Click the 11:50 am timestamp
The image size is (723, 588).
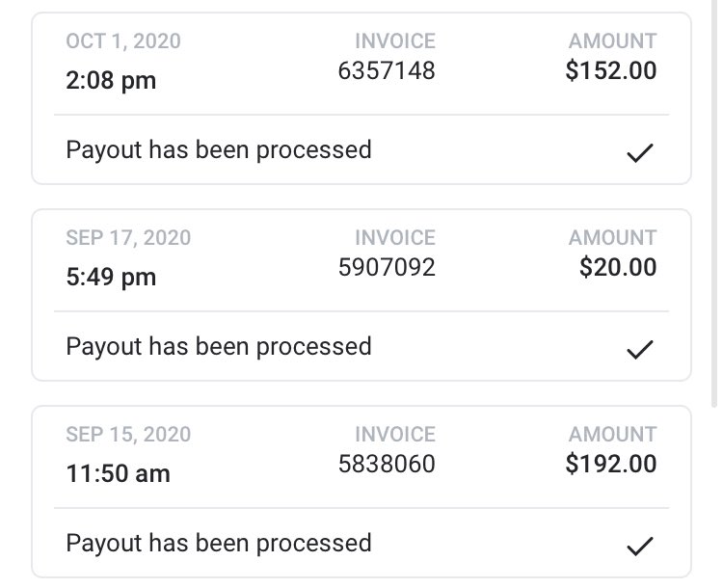(x=118, y=473)
